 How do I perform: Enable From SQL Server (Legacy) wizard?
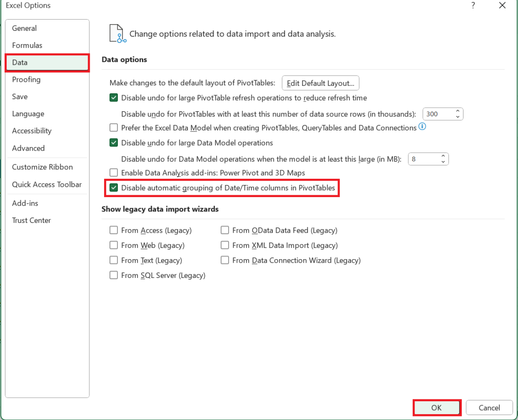[x=114, y=275]
